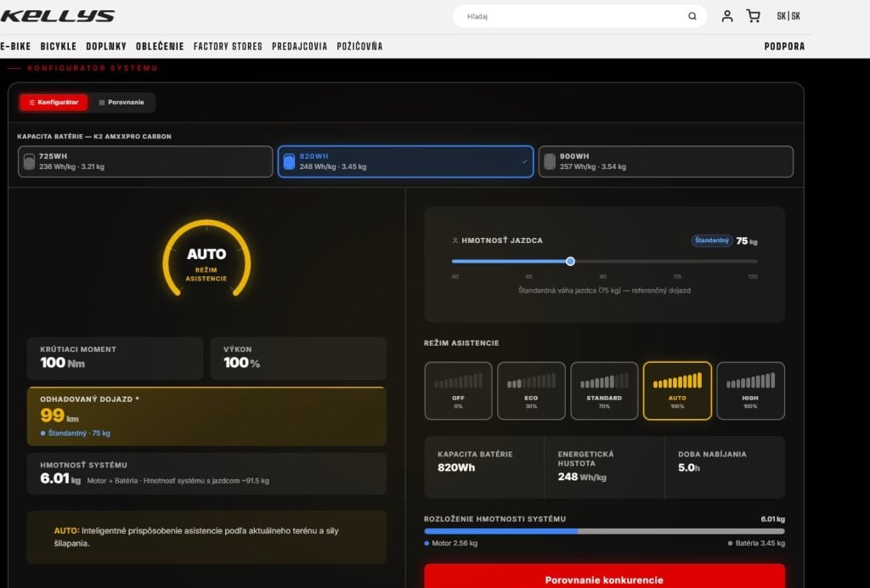This screenshot has height=588, width=870.
Task: Click the Výkon 100% card
Action: [x=298, y=359]
